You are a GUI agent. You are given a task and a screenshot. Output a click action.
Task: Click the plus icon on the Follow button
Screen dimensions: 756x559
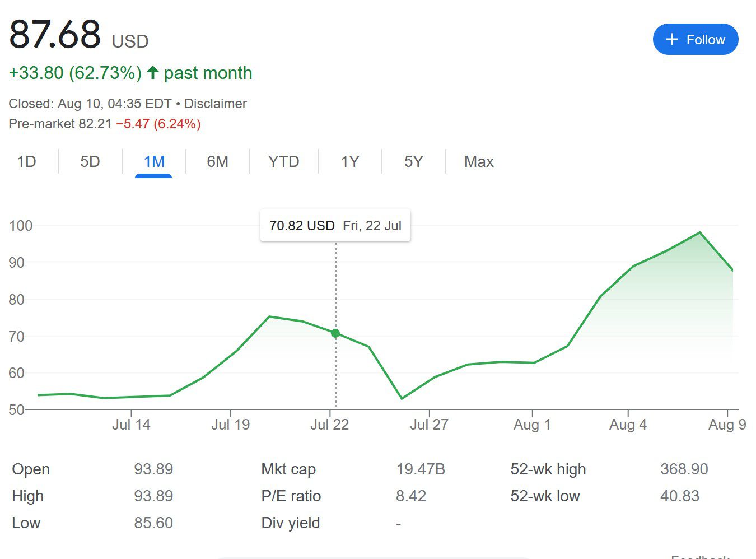(671, 39)
